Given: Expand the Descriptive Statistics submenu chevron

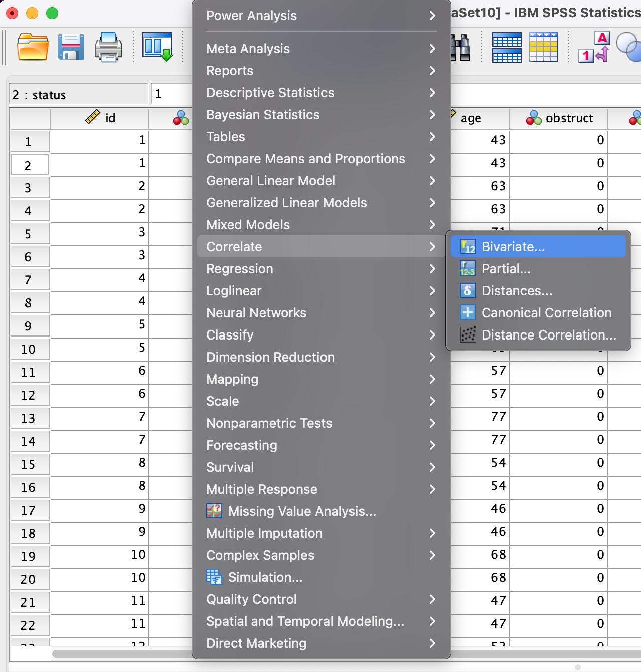Looking at the screenshot, I should [432, 93].
